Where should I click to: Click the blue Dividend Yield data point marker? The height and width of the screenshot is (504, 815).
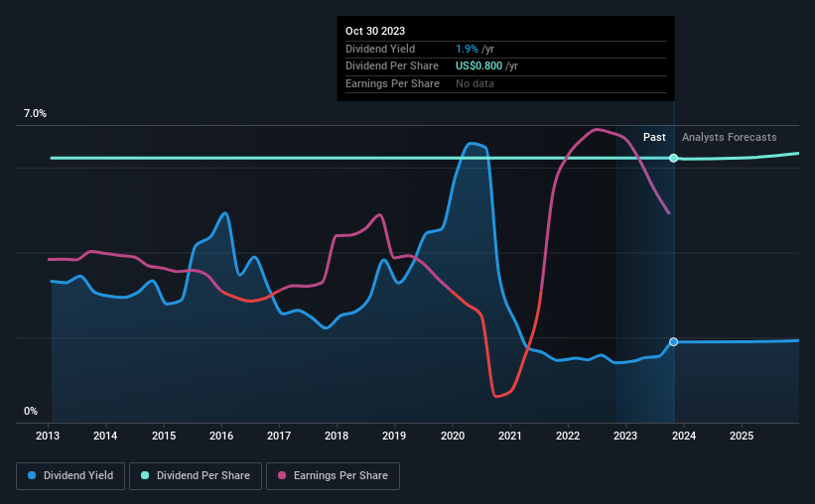pos(673,342)
